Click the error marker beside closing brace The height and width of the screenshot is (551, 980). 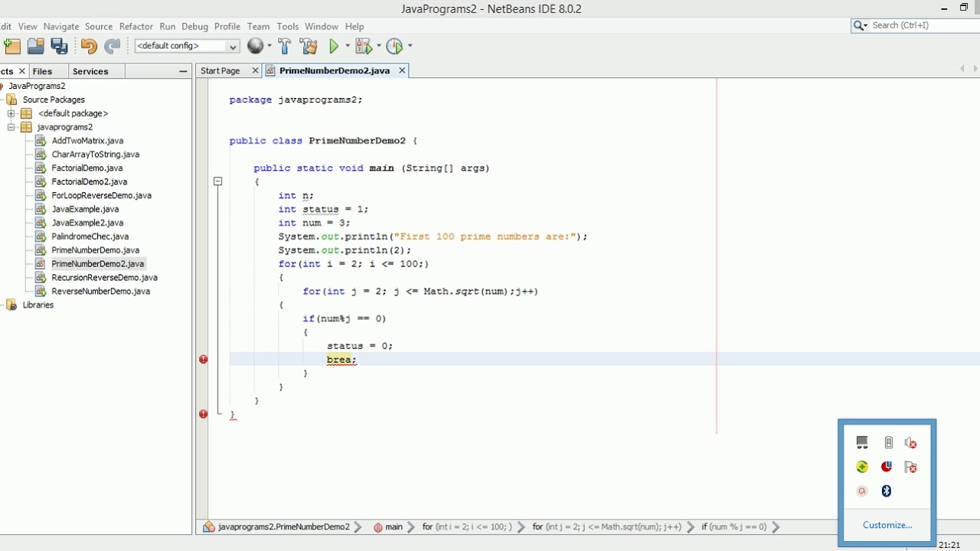coord(203,414)
